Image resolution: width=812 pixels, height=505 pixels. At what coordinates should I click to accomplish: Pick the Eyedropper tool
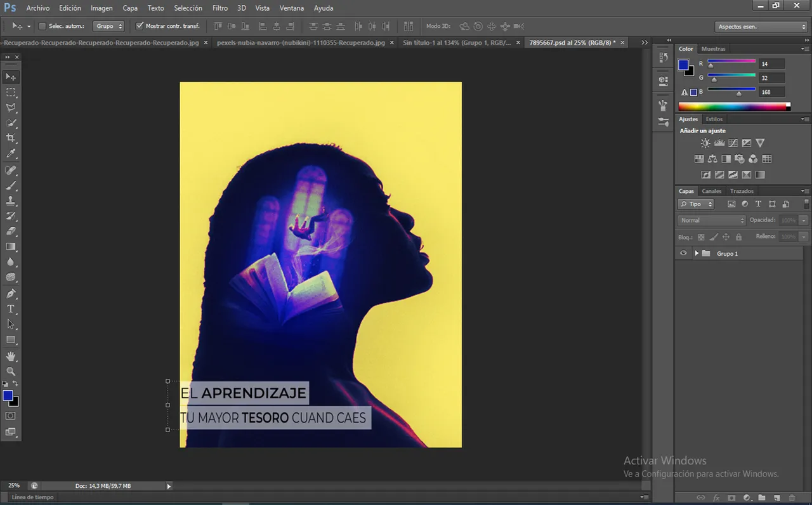(11, 154)
